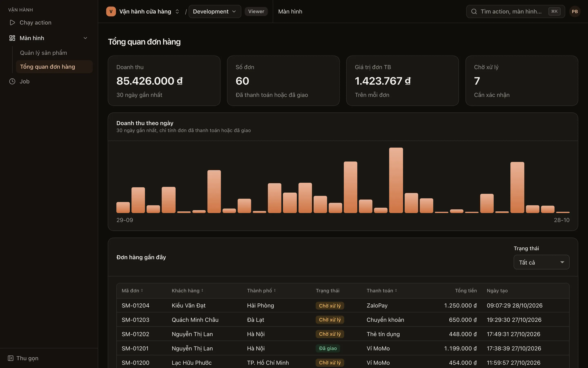Image resolution: width=588 pixels, height=368 pixels.
Task: Sort by Mã đơn column arrows
Action: pos(142,290)
